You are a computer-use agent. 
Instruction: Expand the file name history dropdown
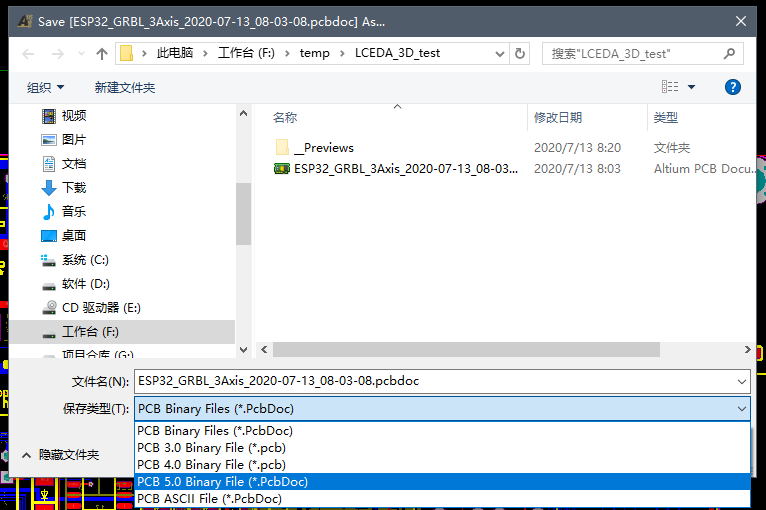tap(742, 382)
